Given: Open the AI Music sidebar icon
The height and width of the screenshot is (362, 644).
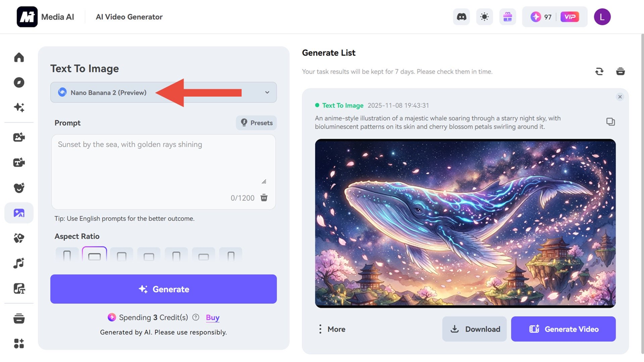Looking at the screenshot, I should pyautogui.click(x=19, y=263).
